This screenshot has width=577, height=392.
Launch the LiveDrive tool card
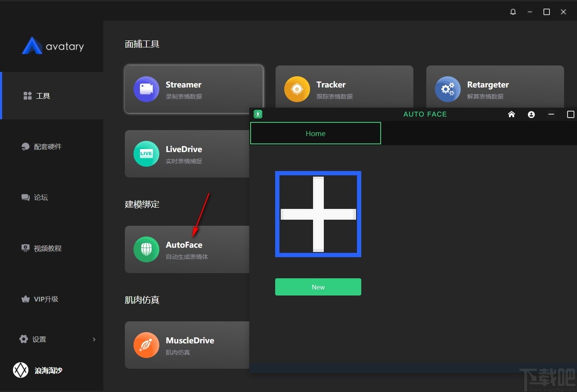pyautogui.click(x=187, y=154)
